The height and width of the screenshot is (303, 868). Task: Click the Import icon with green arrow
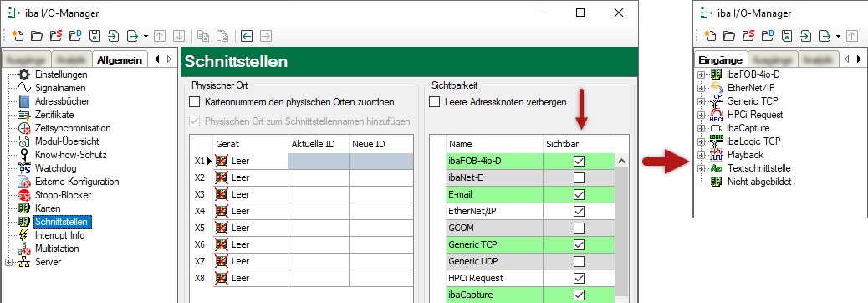pyautogui.click(x=114, y=36)
